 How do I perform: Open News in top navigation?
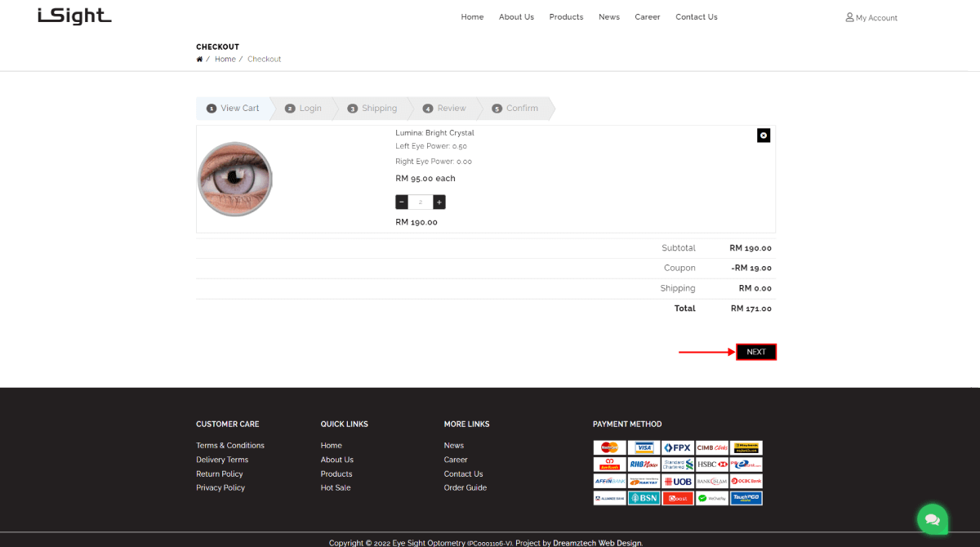609,17
